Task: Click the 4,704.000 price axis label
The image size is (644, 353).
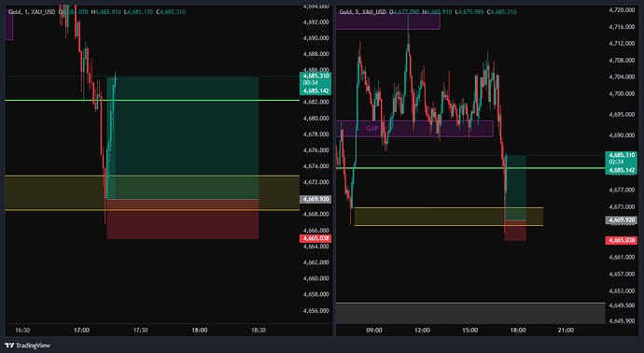Action: tap(622, 77)
